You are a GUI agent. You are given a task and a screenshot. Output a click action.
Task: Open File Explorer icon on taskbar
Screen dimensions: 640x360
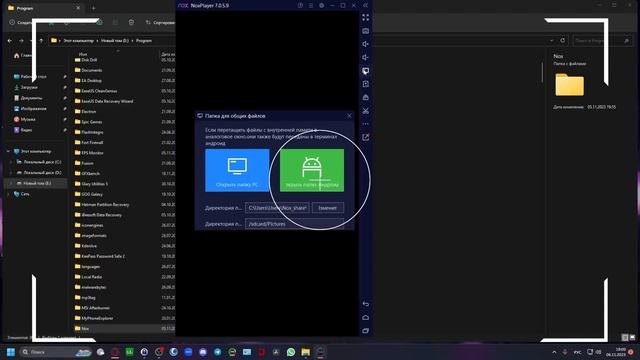[x=305, y=352]
